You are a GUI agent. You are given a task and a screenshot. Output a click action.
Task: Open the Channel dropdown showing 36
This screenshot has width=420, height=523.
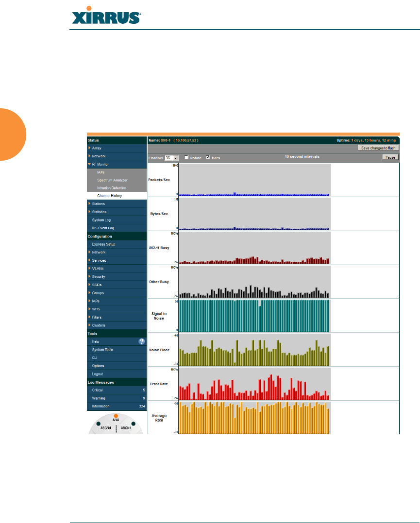tap(171, 158)
